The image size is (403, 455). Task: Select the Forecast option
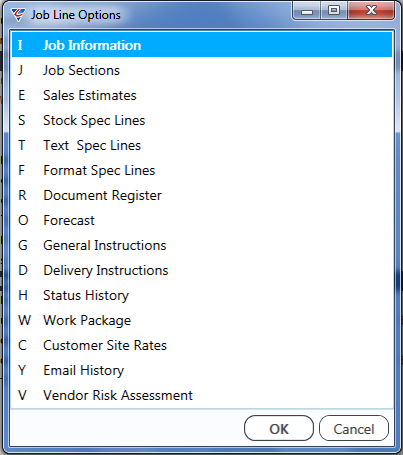(202, 220)
